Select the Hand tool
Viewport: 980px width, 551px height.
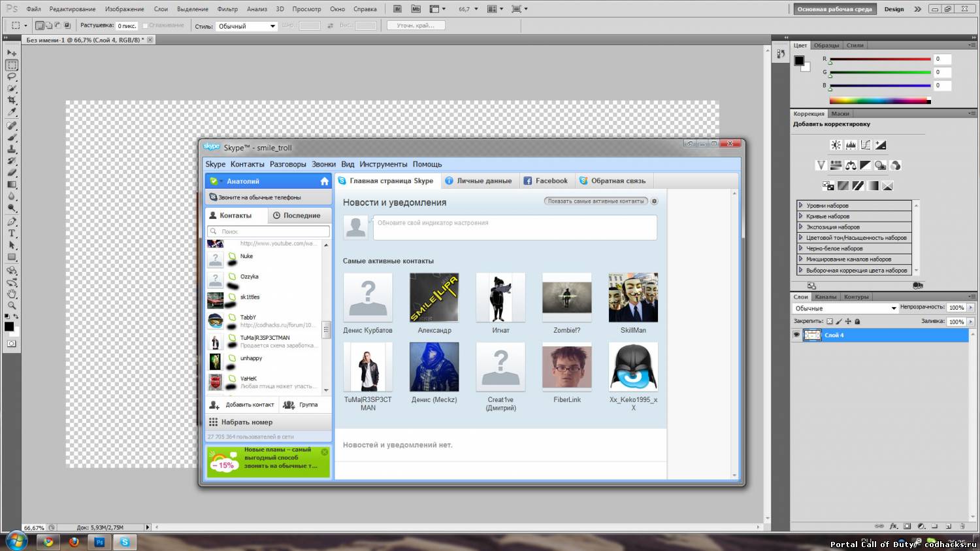click(x=12, y=294)
